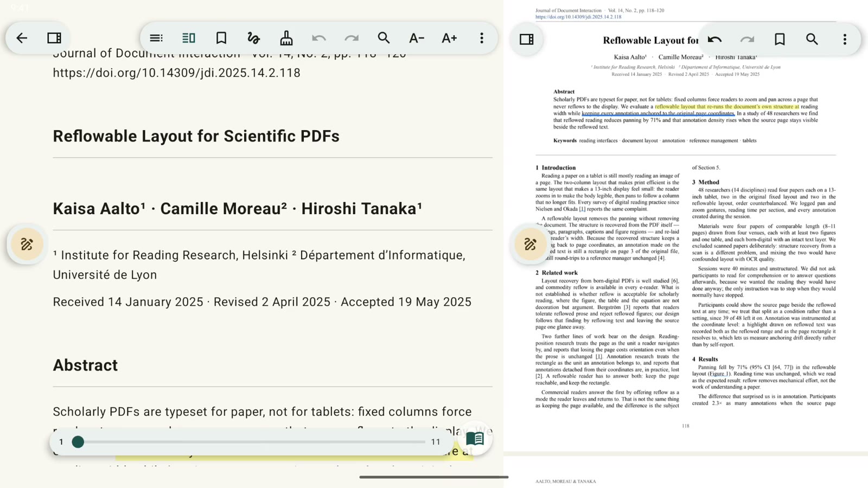Bookmark the page from the right toolbar
This screenshot has width=868, height=488.
(x=780, y=39)
